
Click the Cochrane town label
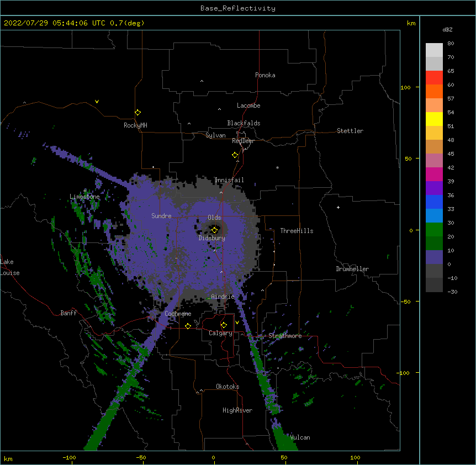[x=178, y=314]
